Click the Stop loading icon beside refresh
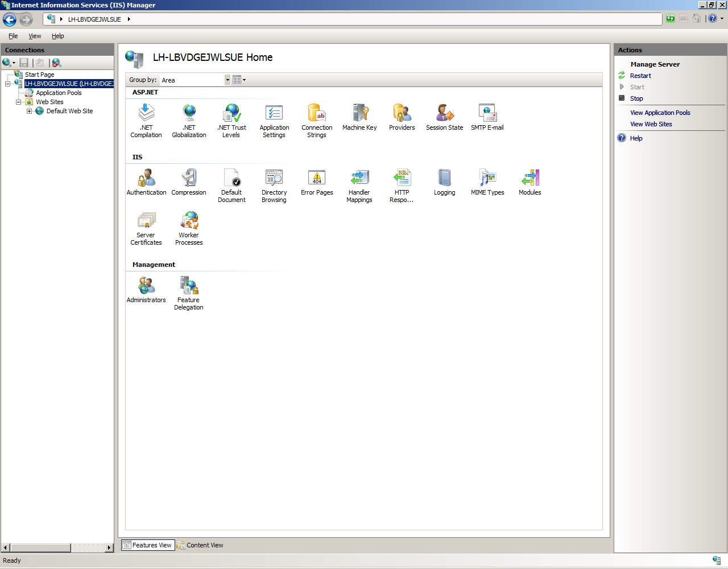 684,19
